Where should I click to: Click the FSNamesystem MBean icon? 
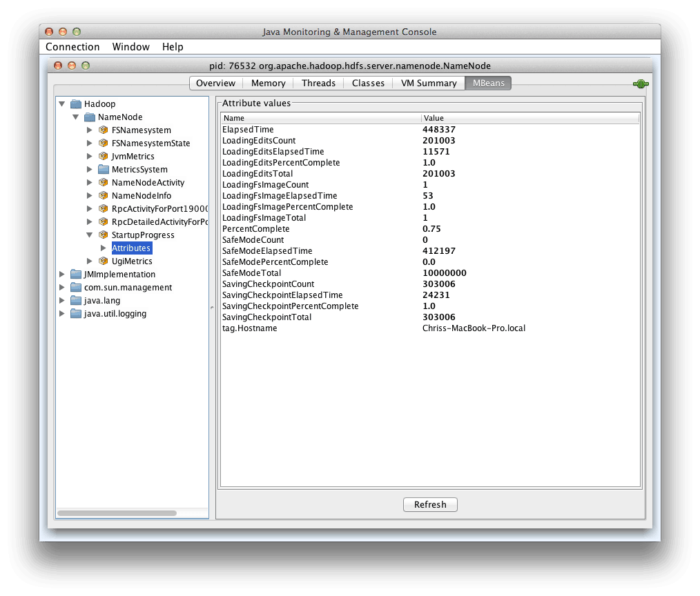(103, 130)
